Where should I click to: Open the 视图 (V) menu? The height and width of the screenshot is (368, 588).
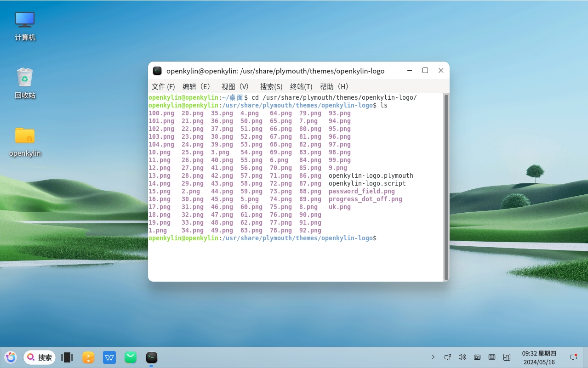point(235,86)
